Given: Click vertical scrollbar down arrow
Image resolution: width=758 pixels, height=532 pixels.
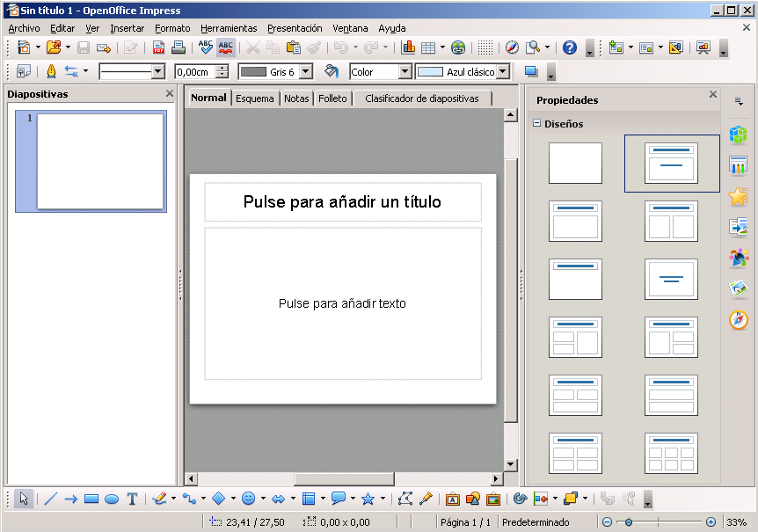Looking at the screenshot, I should tap(511, 464).
